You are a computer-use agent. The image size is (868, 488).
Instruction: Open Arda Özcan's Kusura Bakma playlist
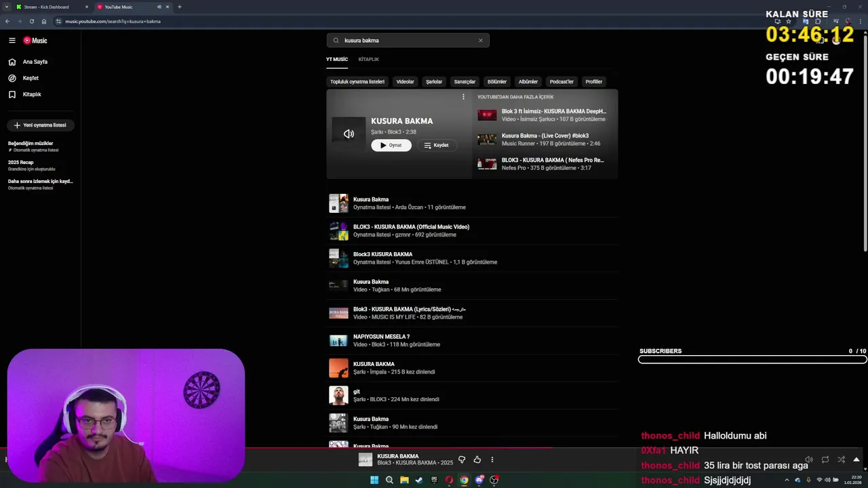(472, 203)
